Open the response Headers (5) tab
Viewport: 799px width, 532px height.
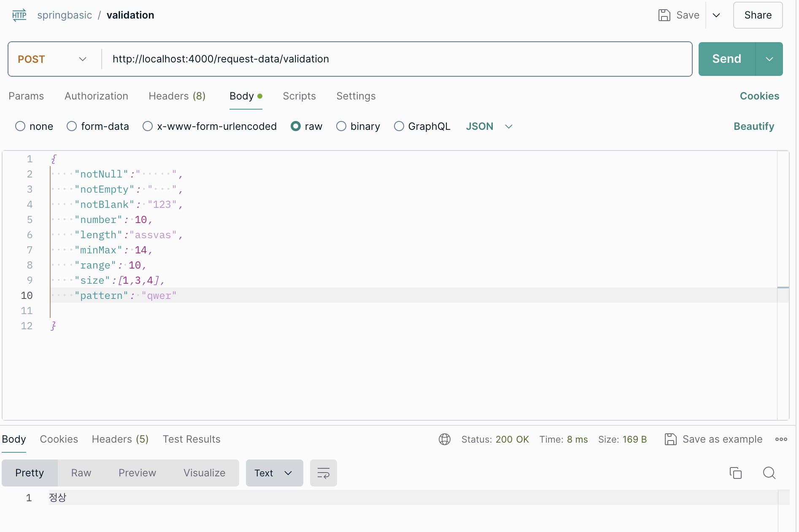(x=120, y=439)
